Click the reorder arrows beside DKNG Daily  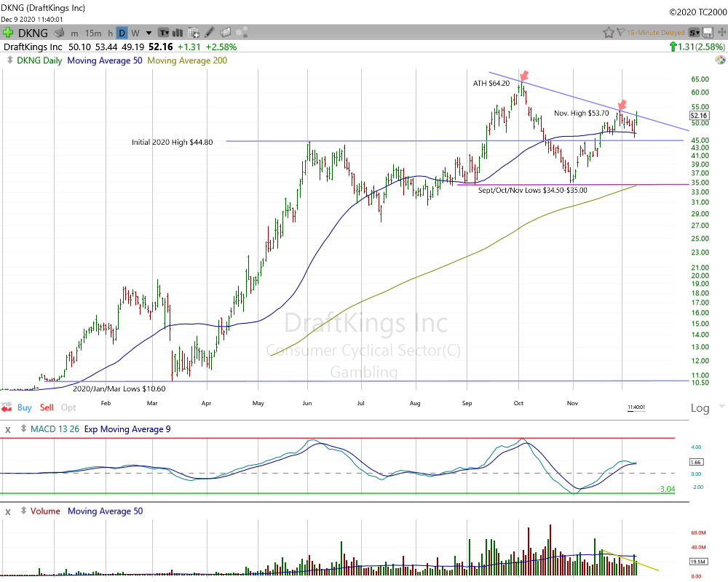point(9,60)
